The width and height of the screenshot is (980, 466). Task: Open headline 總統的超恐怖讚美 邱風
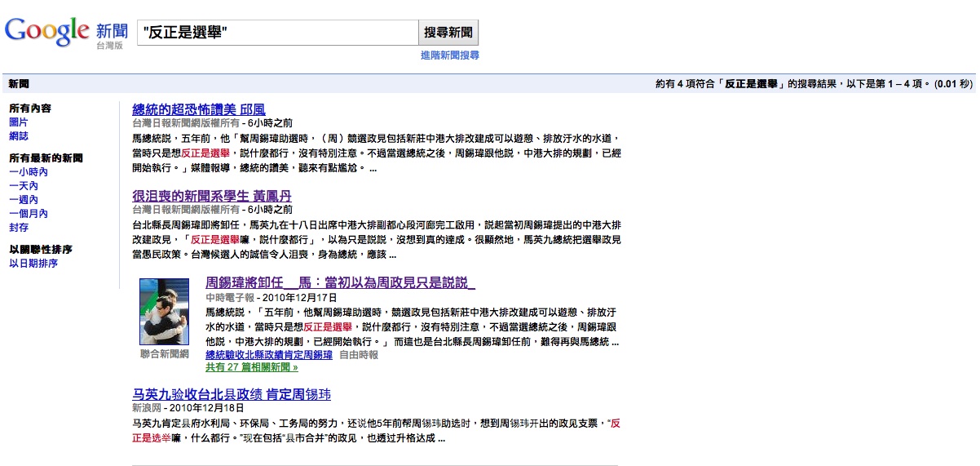click(199, 109)
